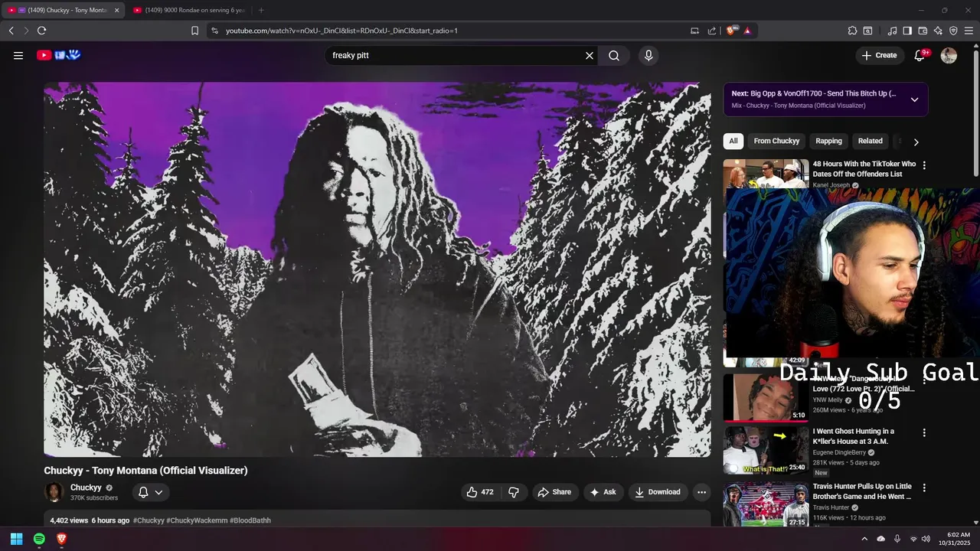980x551 pixels.
Task: Open I Went Ghost Hunting thumbnail
Action: point(766,450)
